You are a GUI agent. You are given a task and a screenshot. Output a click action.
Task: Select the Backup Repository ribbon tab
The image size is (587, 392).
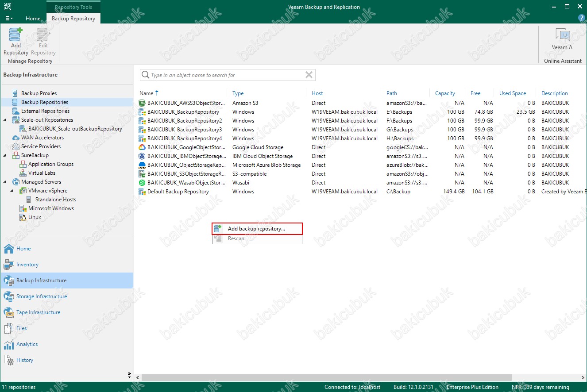[73, 19]
